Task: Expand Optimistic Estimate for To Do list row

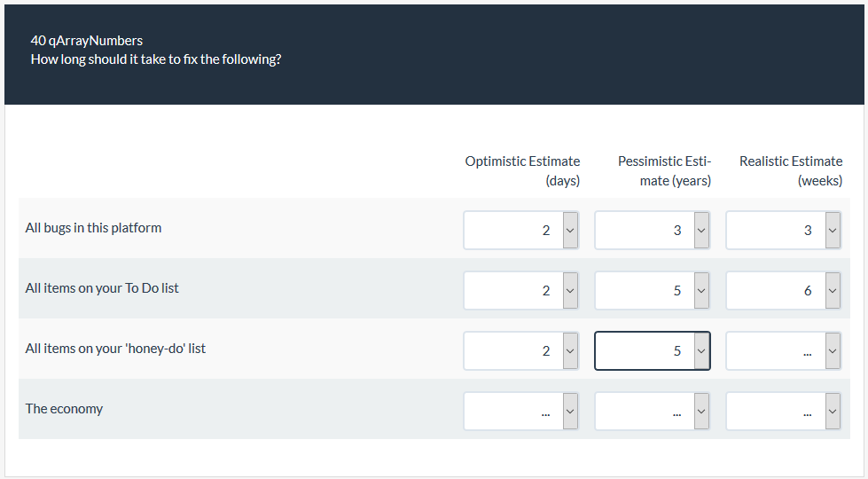Action: [x=521, y=290]
